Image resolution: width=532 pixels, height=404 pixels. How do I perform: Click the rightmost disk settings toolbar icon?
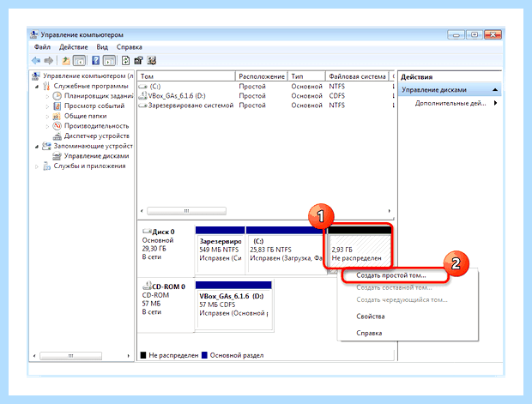click(x=152, y=61)
